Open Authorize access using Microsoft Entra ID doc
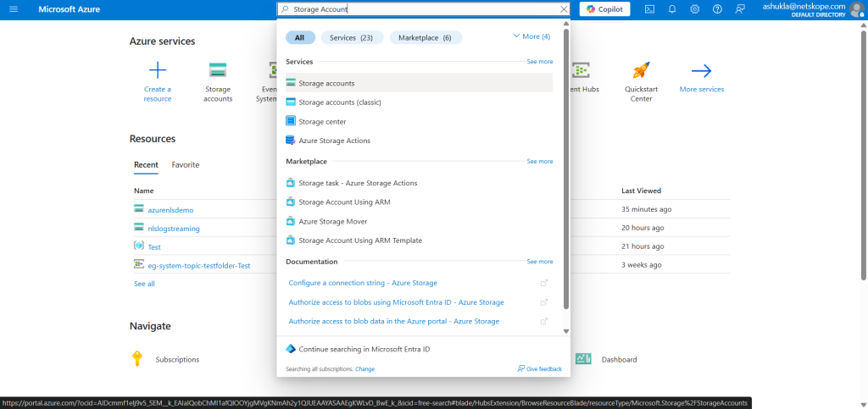 396,302
